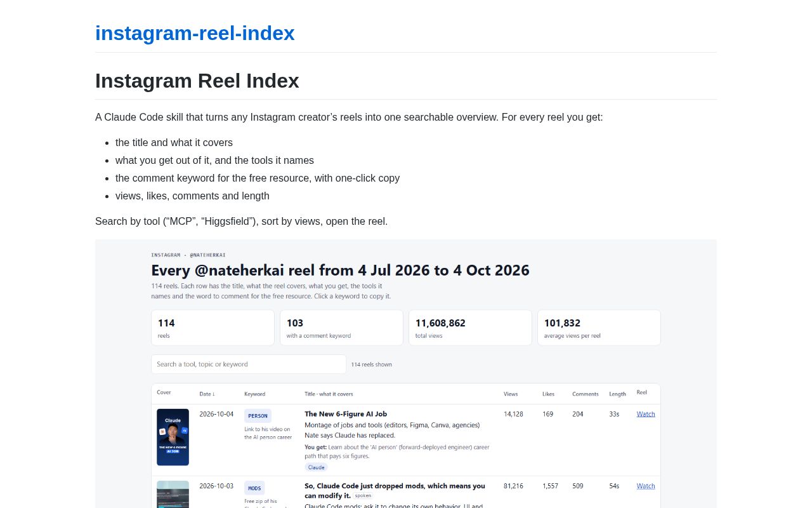
Task: Click The New 6-Figure AI Job title
Action: 346,414
